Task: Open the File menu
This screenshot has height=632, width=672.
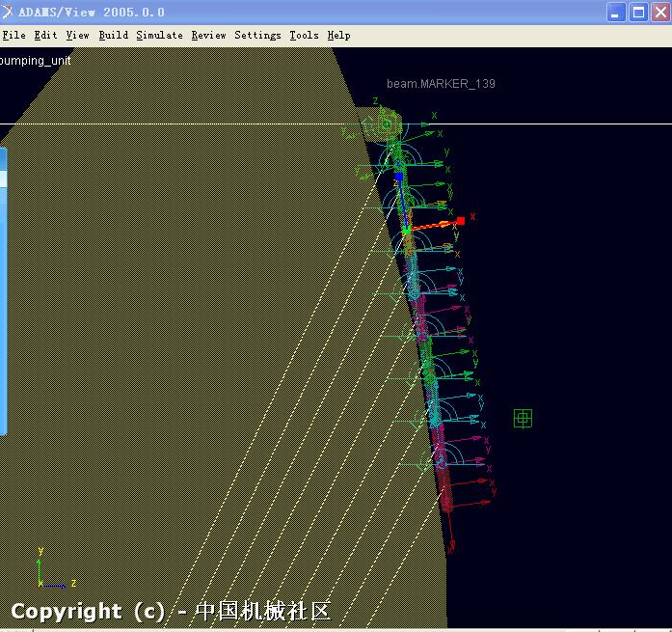Action: (x=13, y=35)
